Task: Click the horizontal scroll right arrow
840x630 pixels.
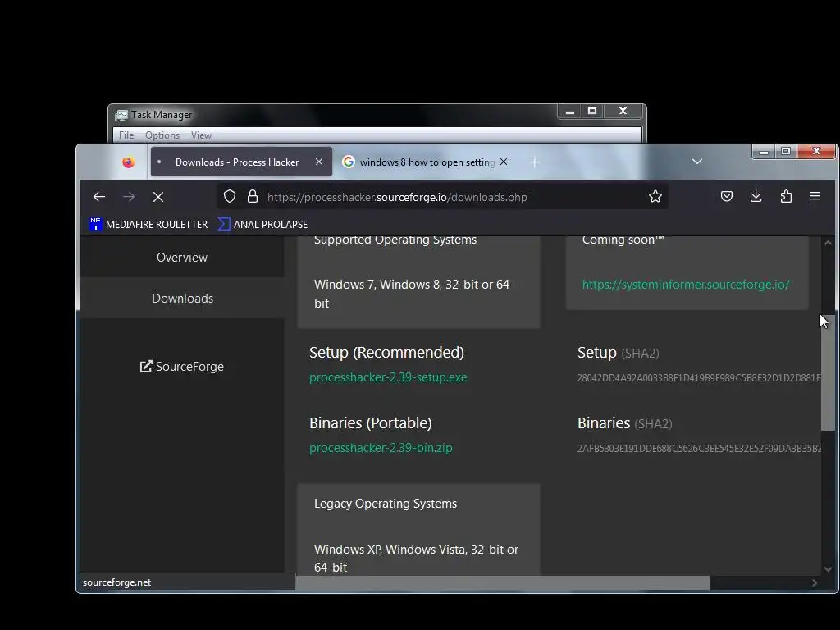Action: point(815,583)
